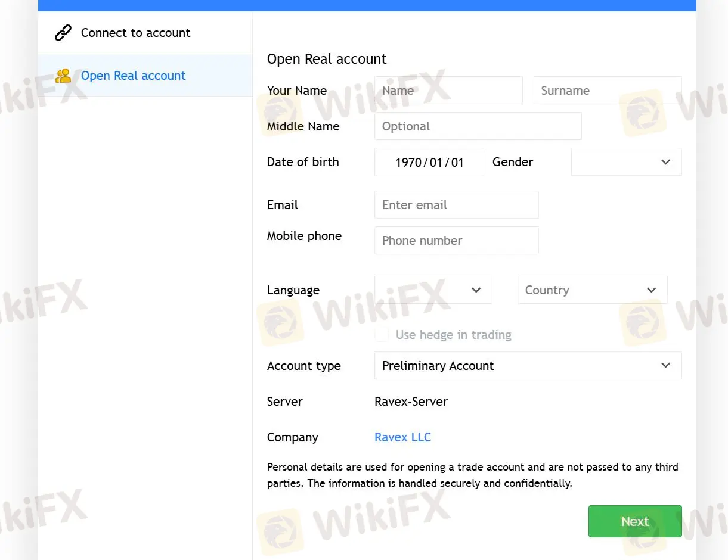Screen dimensions: 728x560
Task: Click the Email label
Action: [283, 205]
